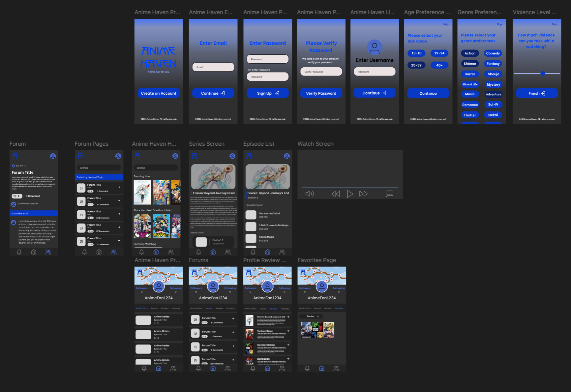Tap the community icon in Forum bottom navigation
This screenshot has height=392, width=571.
48,252
